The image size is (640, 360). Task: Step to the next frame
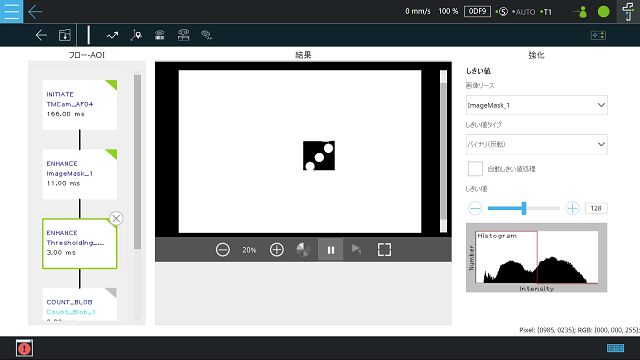(356, 249)
